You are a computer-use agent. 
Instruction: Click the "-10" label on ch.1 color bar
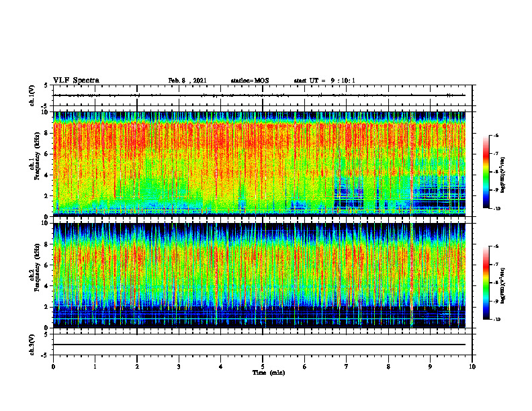click(x=496, y=209)
